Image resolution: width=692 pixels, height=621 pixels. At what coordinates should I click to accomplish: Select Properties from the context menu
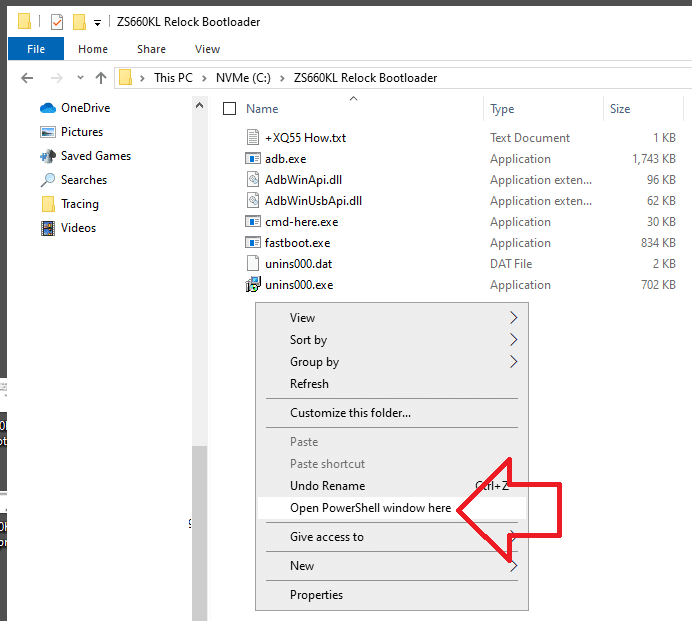click(x=316, y=595)
